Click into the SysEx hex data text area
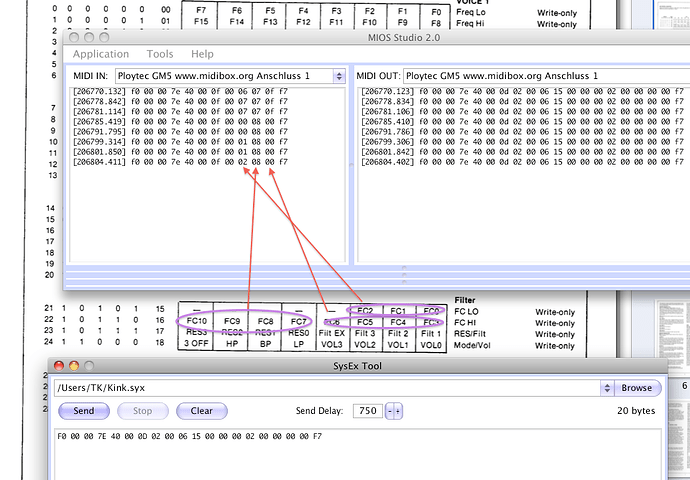Image resolution: width=690 pixels, height=480 pixels. [x=356, y=453]
